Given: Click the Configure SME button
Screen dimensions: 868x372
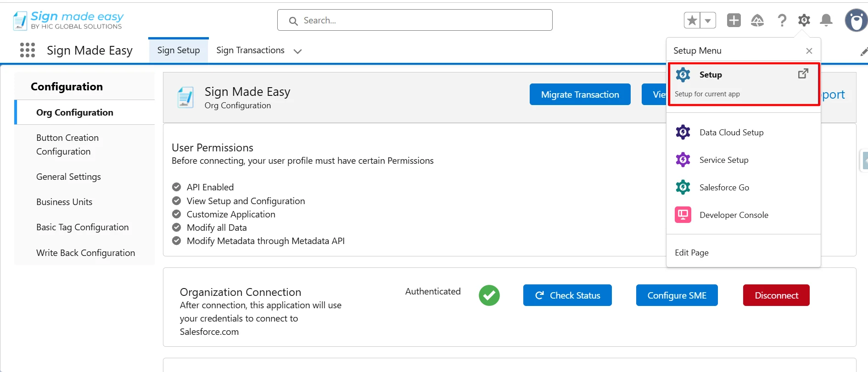Looking at the screenshot, I should coord(677,295).
